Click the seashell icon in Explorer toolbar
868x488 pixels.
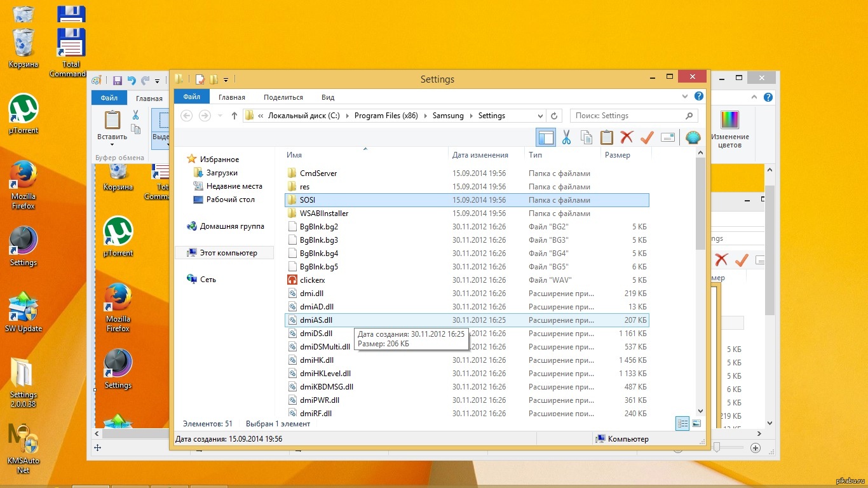[693, 137]
